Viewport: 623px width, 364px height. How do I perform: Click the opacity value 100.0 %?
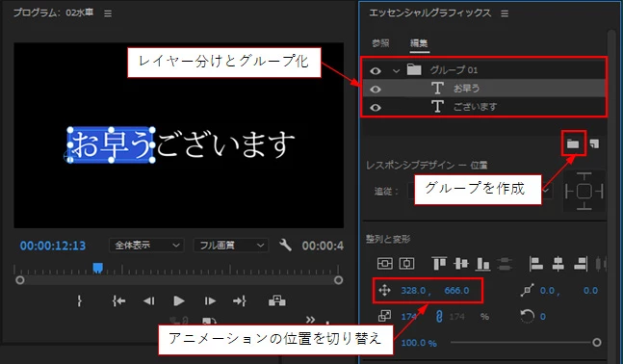point(419,343)
